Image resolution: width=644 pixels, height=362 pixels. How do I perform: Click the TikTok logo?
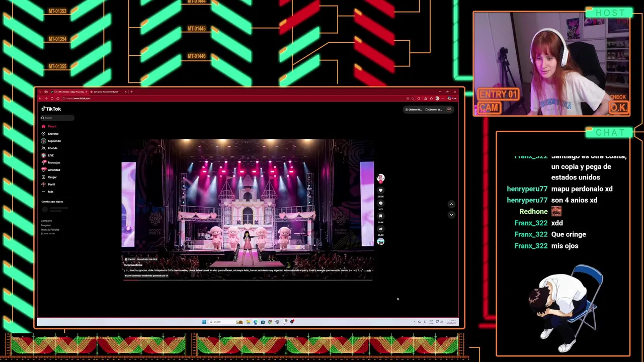point(51,109)
